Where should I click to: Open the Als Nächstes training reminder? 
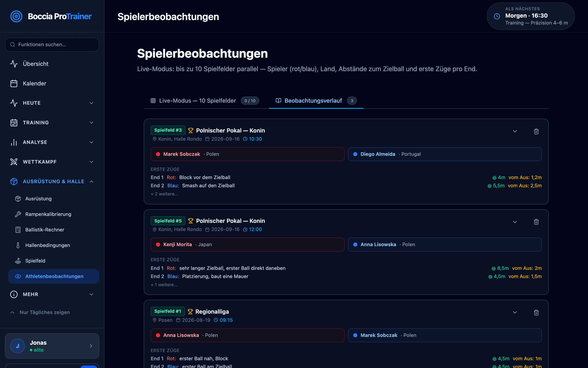[531, 16]
